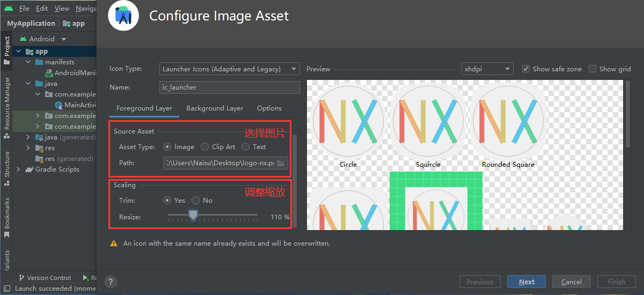The height and width of the screenshot is (295, 644).
Task: Click the Rounded Square icon preview
Action: [x=508, y=121]
